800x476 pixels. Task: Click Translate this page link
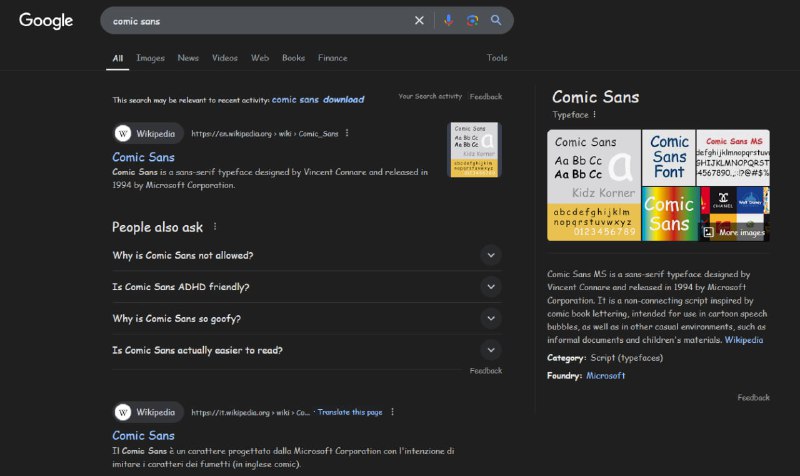[350, 412]
